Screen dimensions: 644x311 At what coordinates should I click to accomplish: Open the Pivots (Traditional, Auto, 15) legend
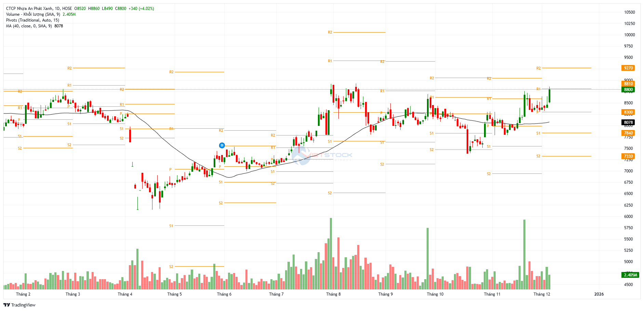tap(32, 20)
